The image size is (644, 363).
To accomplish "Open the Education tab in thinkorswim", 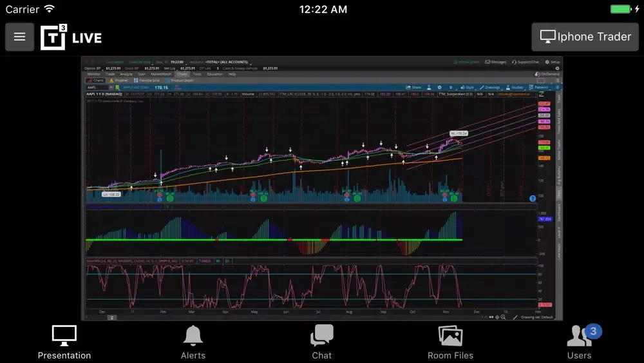I will click(215, 74).
